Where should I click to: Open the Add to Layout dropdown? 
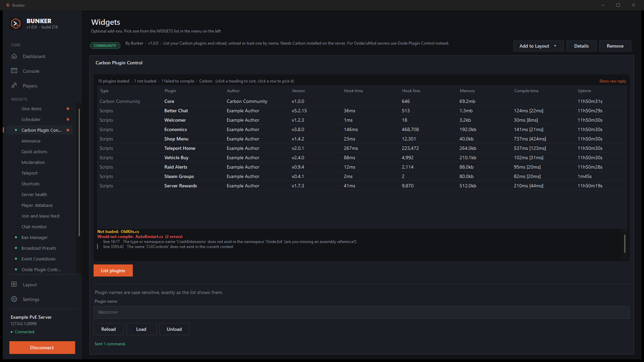538,46
